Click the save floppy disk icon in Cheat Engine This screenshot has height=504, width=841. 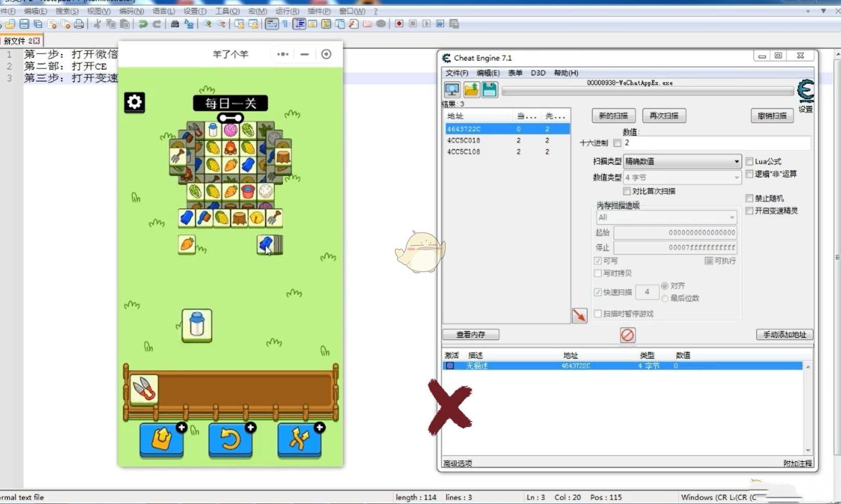(x=489, y=90)
